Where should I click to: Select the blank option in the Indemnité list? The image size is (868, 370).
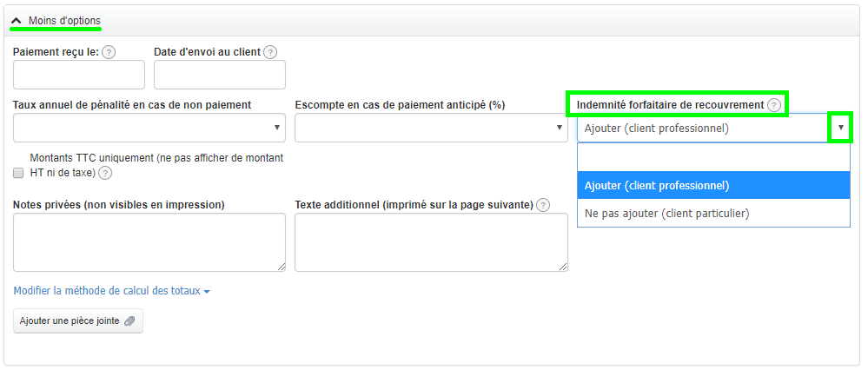713,157
